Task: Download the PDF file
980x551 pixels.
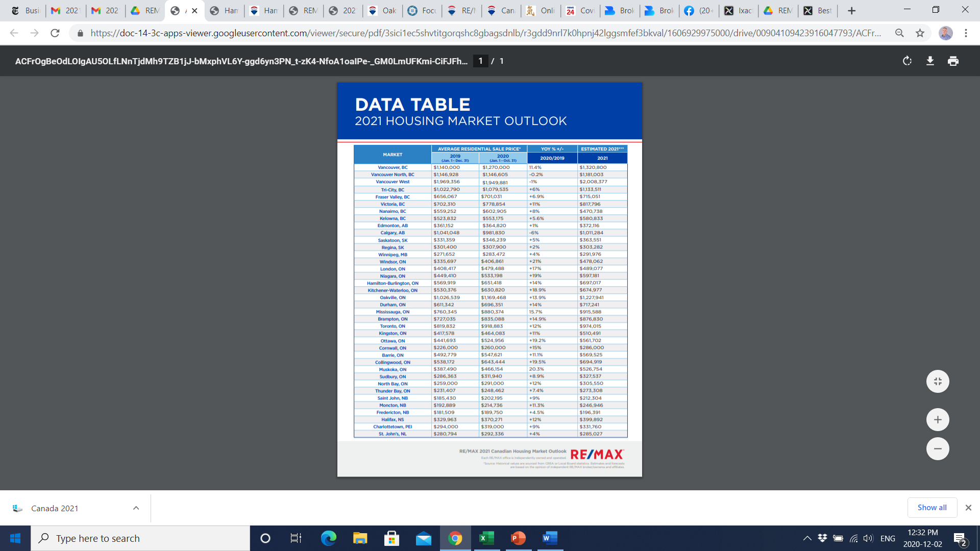Action: (930, 61)
